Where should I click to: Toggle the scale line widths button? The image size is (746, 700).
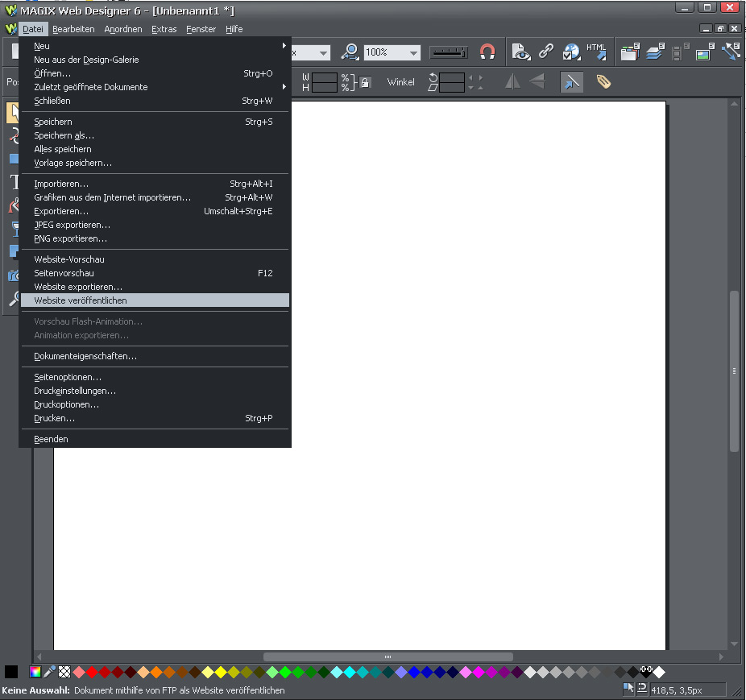(571, 82)
